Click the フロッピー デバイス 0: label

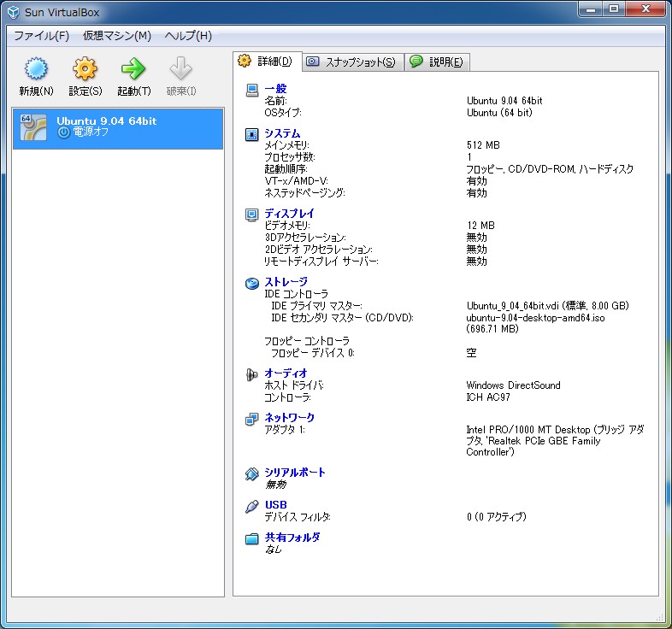(313, 353)
